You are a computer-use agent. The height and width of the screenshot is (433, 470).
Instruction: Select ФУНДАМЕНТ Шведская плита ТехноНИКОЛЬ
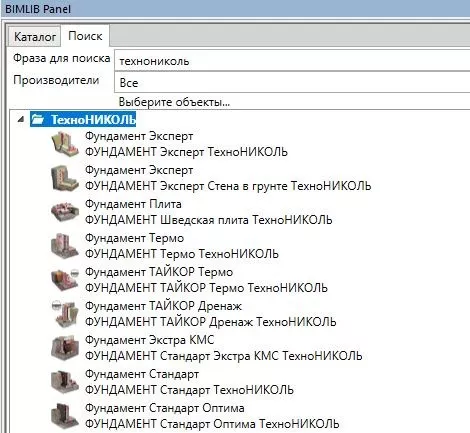209,220
